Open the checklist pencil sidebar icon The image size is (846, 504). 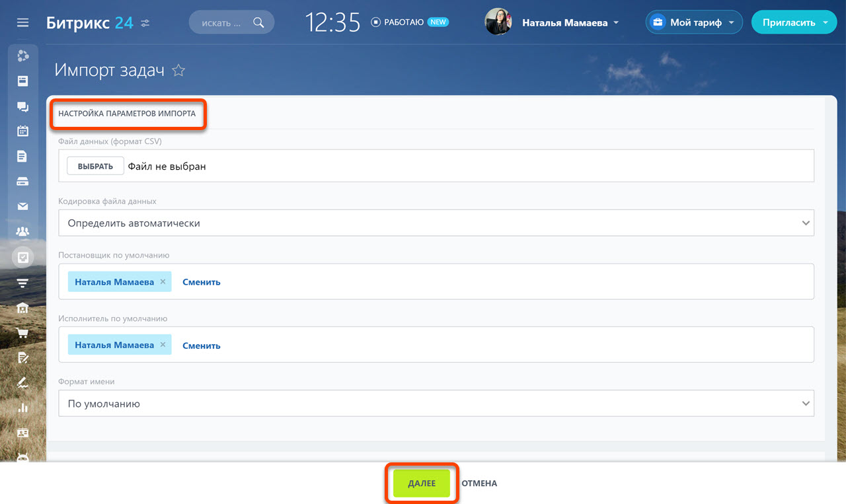click(x=23, y=358)
